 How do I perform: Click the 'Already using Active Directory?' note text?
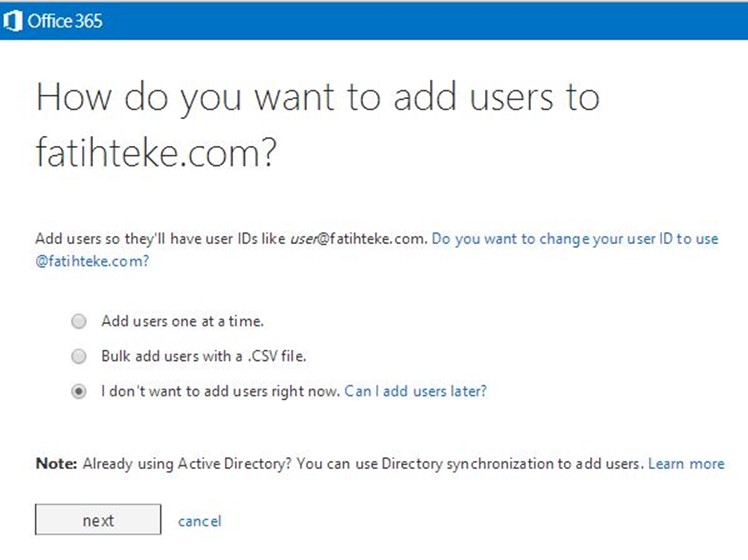(x=187, y=464)
